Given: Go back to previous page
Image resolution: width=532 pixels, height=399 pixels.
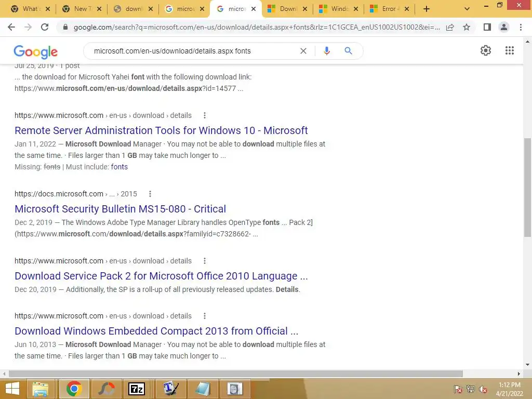Looking at the screenshot, I should point(11,27).
